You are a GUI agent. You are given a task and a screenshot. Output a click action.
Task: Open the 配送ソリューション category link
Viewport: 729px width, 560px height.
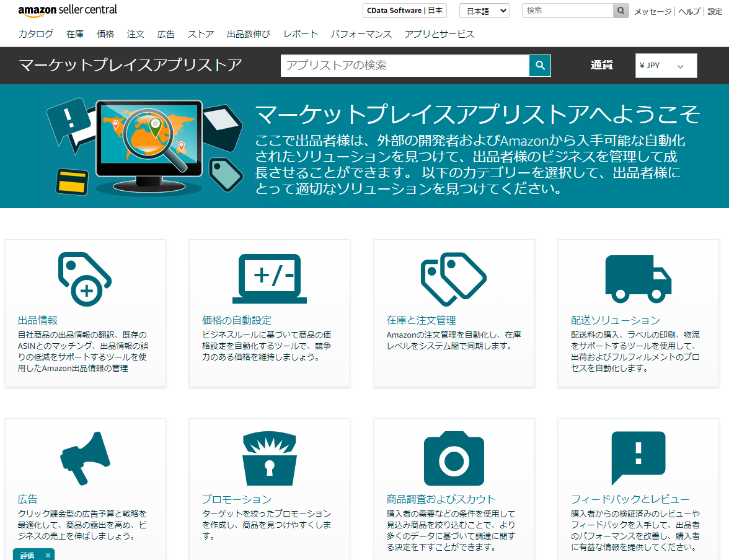(x=616, y=320)
